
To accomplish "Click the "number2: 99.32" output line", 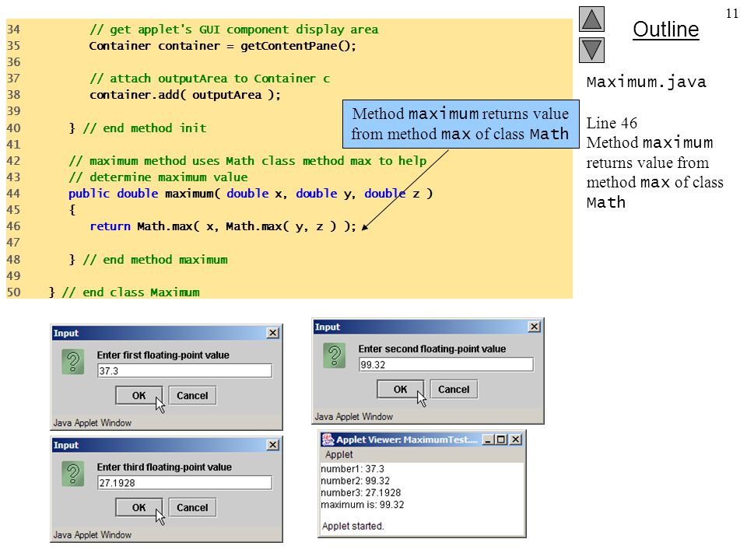I will click(x=356, y=481).
